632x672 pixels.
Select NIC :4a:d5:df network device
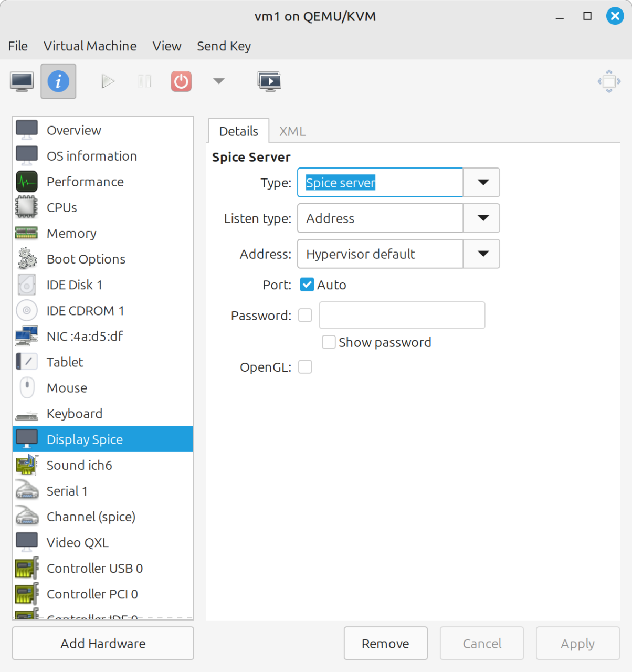pyautogui.click(x=85, y=336)
